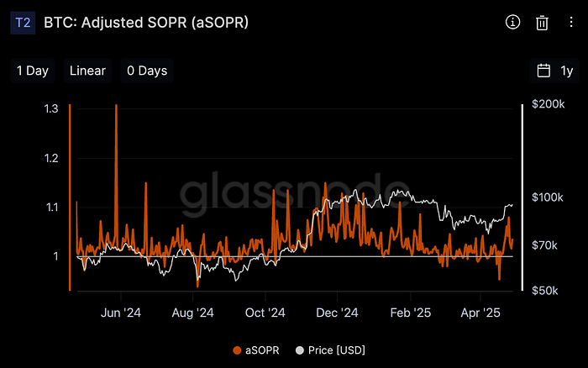Click the Aug '24 axis label

point(192,313)
